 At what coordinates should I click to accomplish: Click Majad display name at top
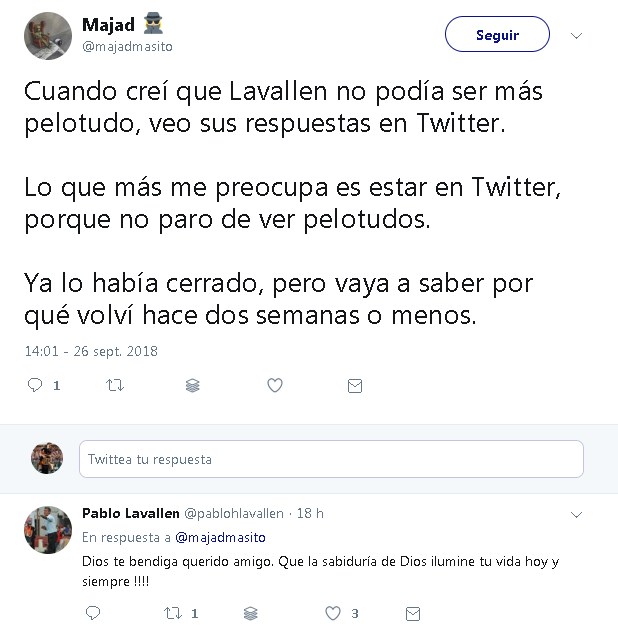tap(107, 25)
